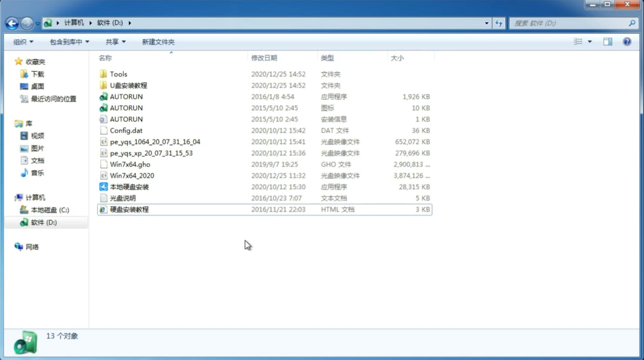This screenshot has width=644, height=360.
Task: Open Win7x64_2020 disc image file
Action: pos(132,176)
